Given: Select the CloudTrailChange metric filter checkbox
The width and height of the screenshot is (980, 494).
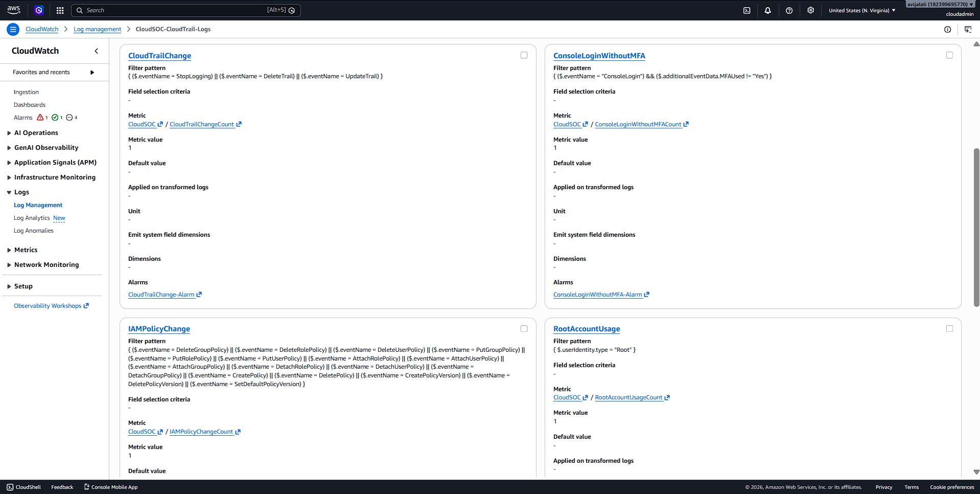Looking at the screenshot, I should coord(524,55).
